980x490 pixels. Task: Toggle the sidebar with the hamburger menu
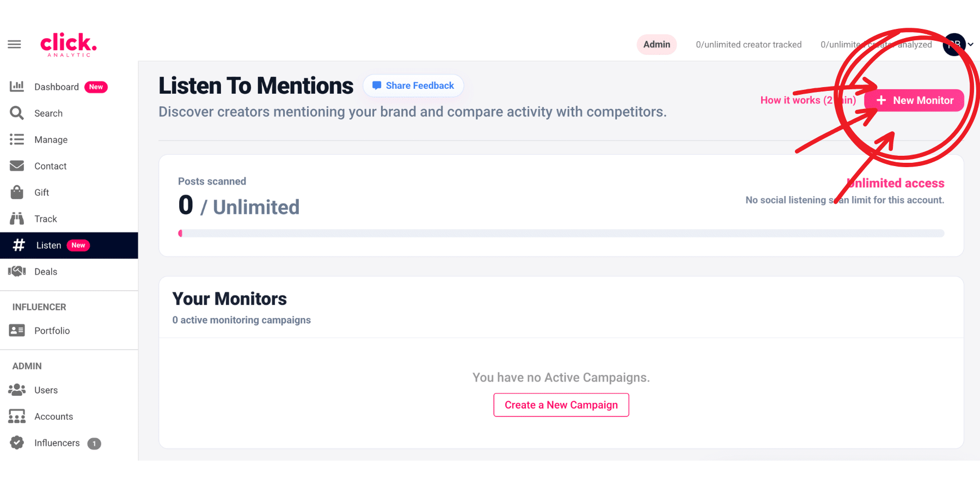point(14,44)
